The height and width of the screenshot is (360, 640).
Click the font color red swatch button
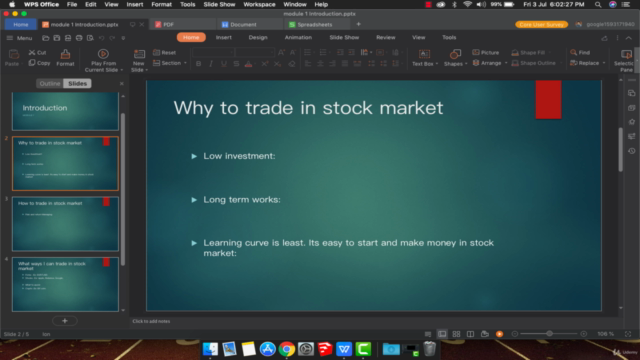coord(249,64)
